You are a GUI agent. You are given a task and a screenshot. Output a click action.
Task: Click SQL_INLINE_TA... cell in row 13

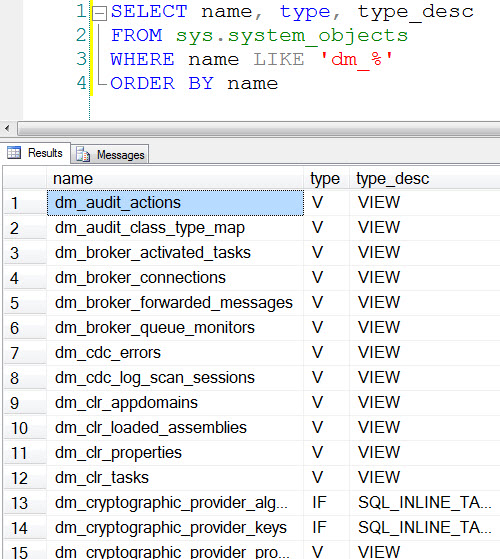coord(425,503)
